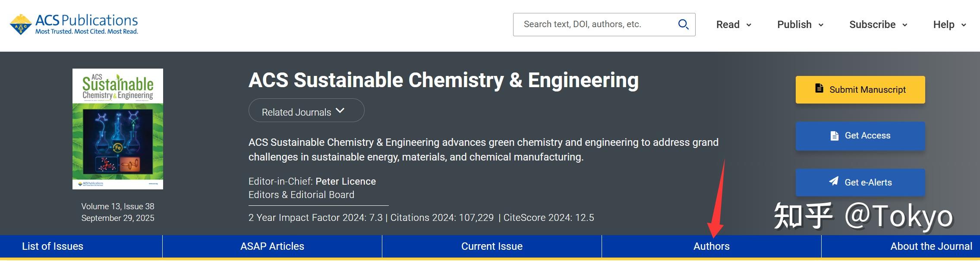Click the Volume 13, Issue 38 text

click(x=118, y=206)
